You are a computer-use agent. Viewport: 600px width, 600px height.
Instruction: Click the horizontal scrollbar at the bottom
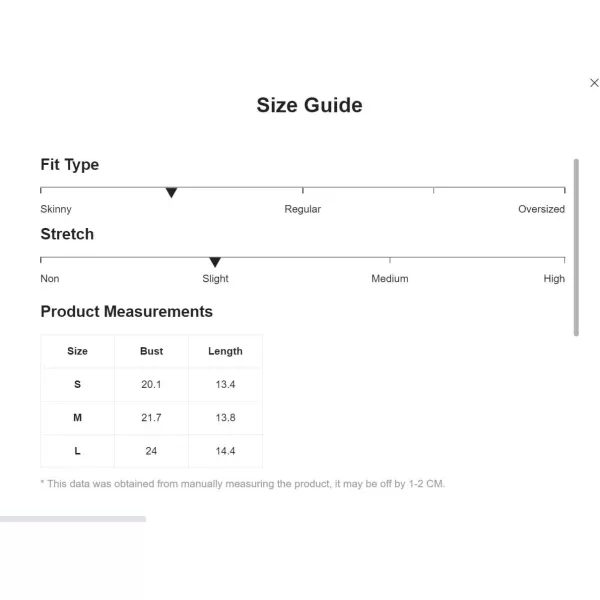point(73,519)
